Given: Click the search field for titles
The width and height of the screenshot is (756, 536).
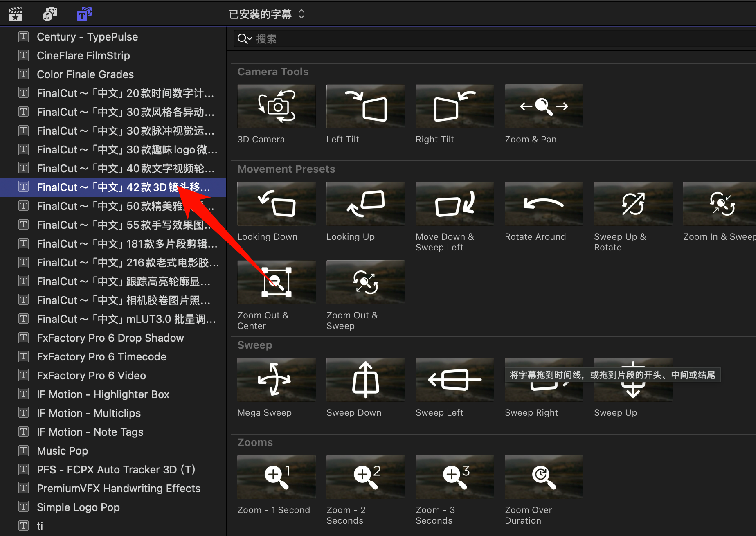Looking at the screenshot, I should point(491,39).
